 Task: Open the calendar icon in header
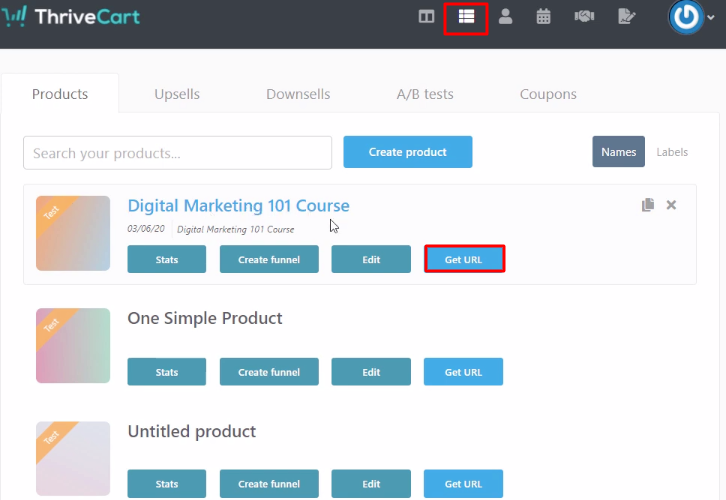[544, 17]
